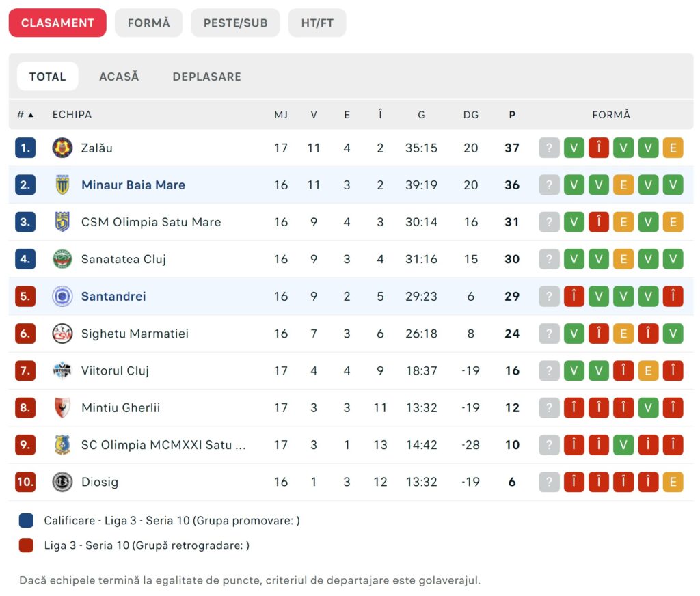The width and height of the screenshot is (700, 596).
Task: Click the Sanatatea Cluj team crest
Action: click(x=62, y=259)
